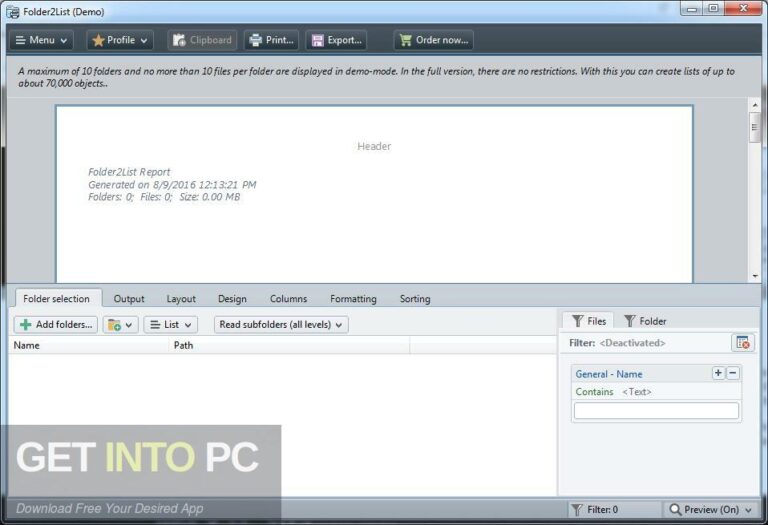Viewport: 768px width, 525px height.
Task: Click the green plus icon on Add folders
Action: tap(25, 325)
